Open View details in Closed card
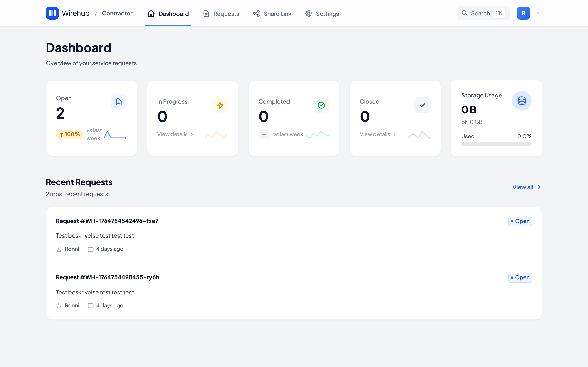Viewport: 588px width, 367px height. tap(378, 134)
